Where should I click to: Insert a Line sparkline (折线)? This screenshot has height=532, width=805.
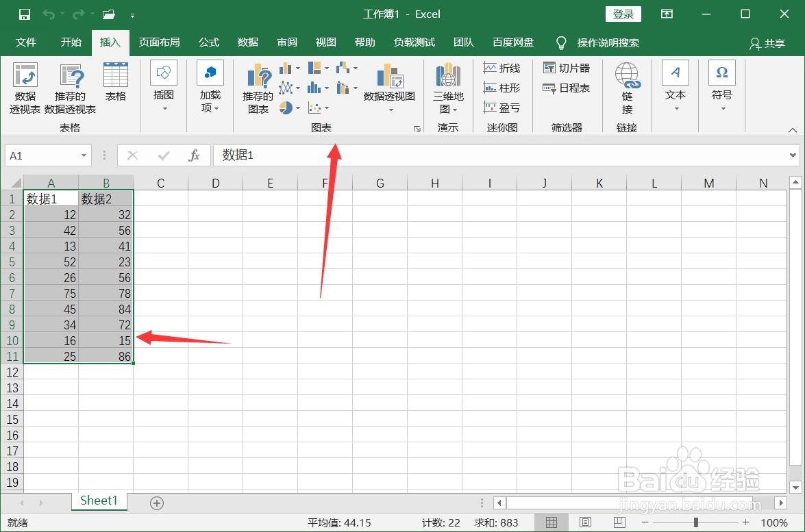pyautogui.click(x=501, y=68)
